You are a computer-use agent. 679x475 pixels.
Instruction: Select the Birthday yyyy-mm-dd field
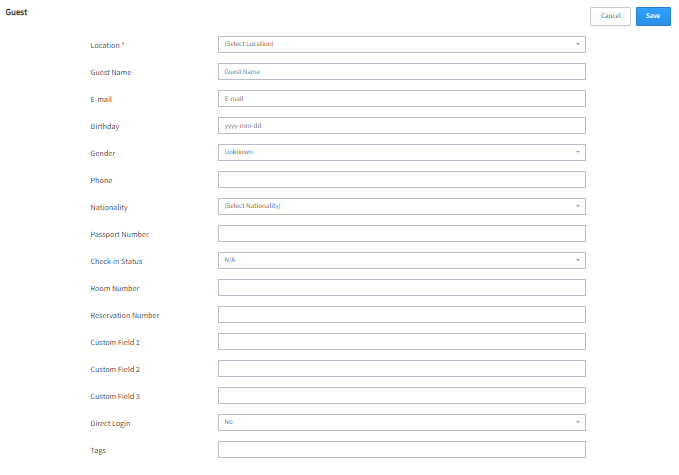pos(402,126)
